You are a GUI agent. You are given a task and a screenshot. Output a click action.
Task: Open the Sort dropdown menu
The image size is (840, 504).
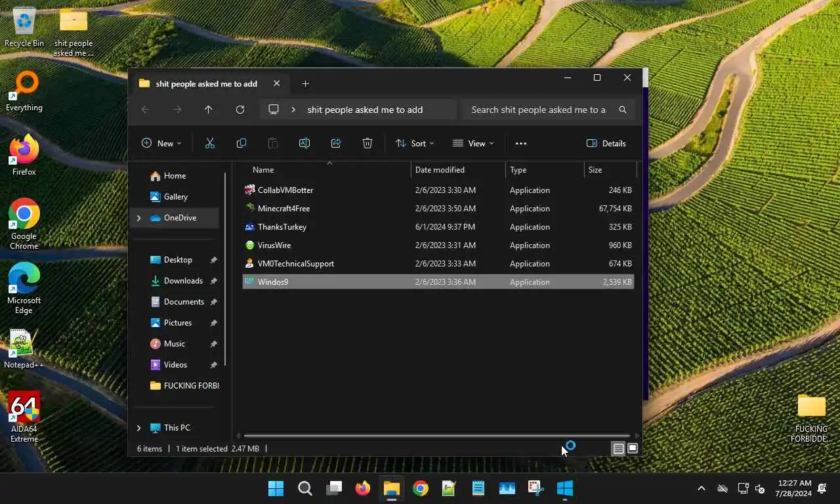point(415,143)
